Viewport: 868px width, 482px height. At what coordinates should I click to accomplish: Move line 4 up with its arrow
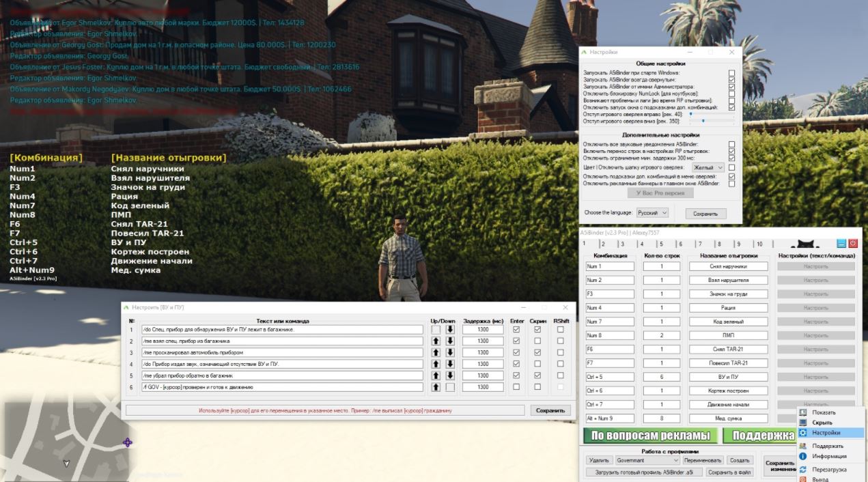click(436, 365)
